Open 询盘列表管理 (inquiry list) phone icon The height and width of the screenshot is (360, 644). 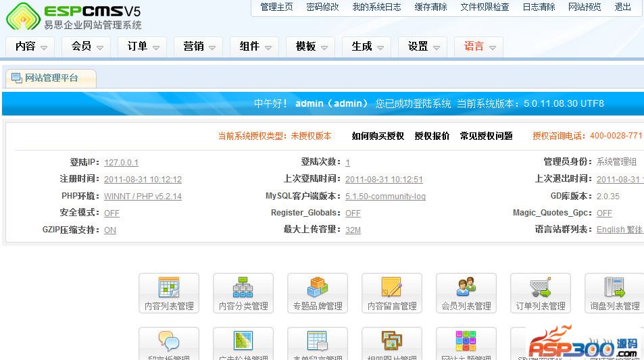(x=614, y=293)
